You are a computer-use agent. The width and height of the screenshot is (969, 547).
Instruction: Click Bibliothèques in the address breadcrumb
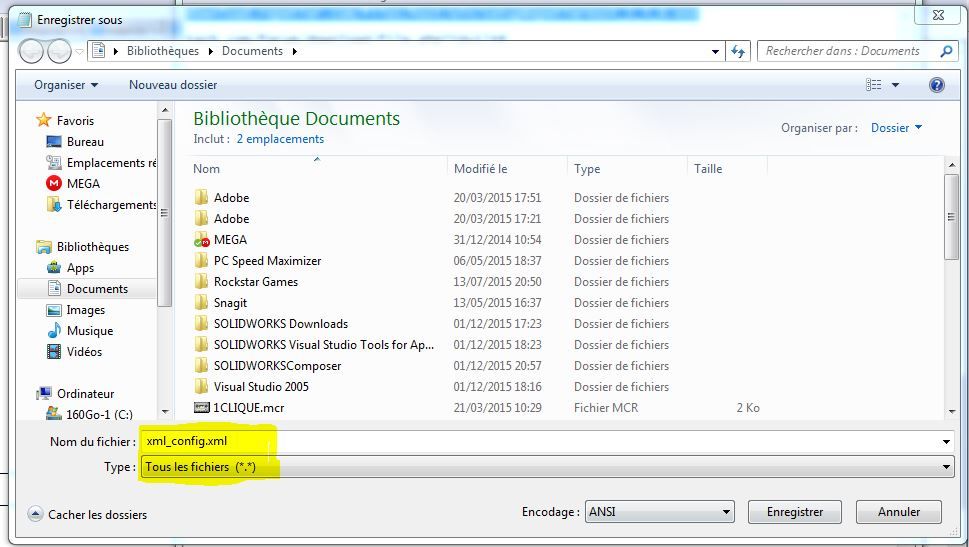163,51
